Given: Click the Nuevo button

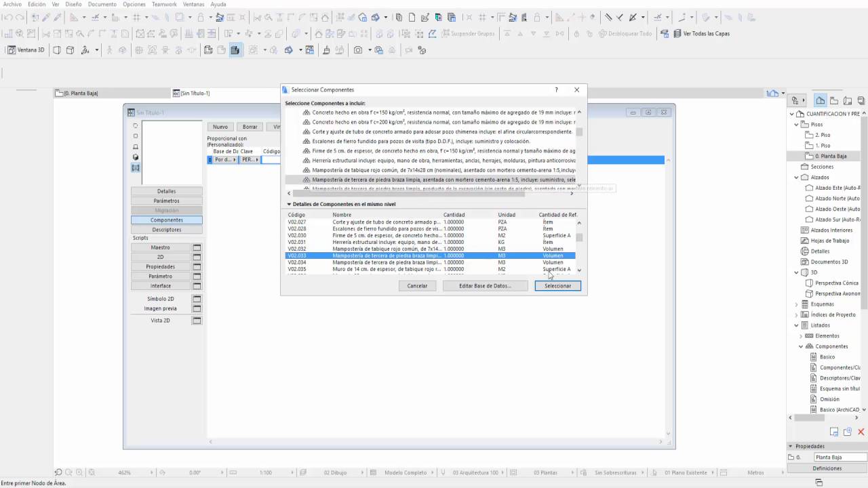Looking at the screenshot, I should point(220,127).
